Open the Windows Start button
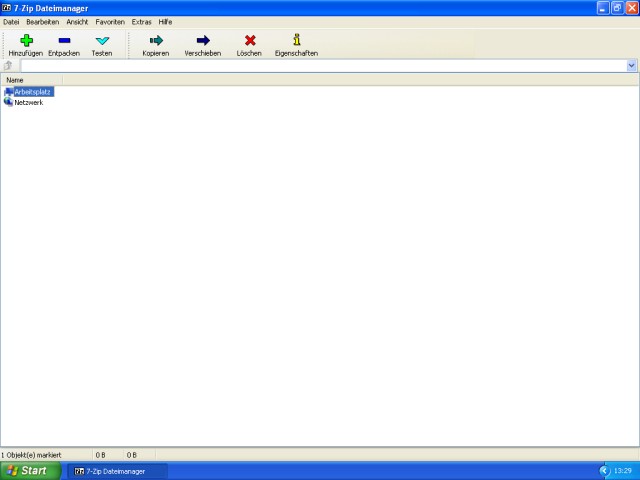This screenshot has width=640, height=480. pyautogui.click(x=31, y=471)
